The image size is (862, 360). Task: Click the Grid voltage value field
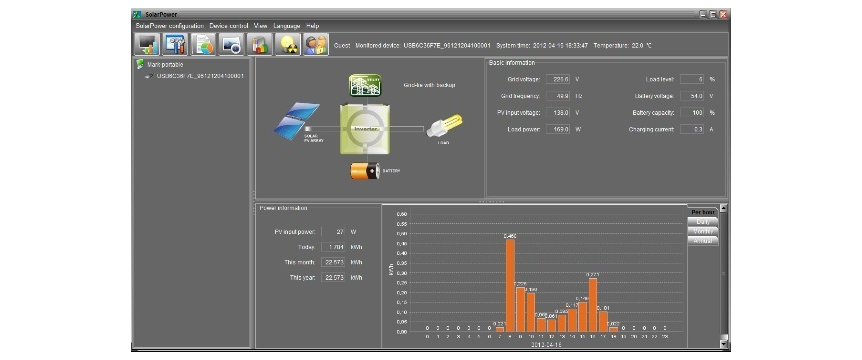(x=558, y=79)
